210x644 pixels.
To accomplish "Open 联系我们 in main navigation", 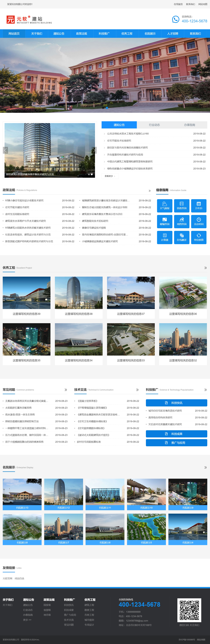I will (x=195, y=34).
